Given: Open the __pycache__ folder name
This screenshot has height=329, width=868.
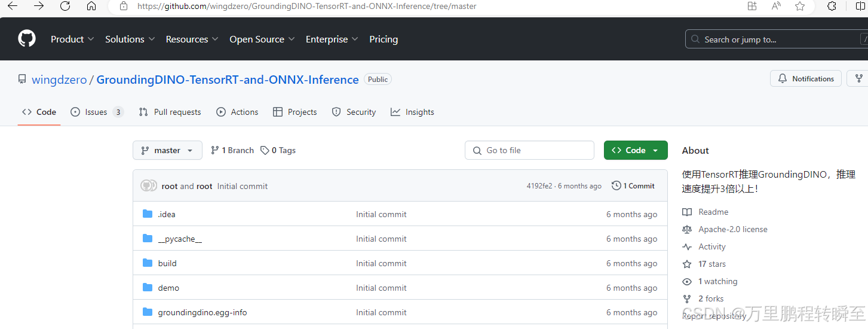Looking at the screenshot, I should point(180,239).
